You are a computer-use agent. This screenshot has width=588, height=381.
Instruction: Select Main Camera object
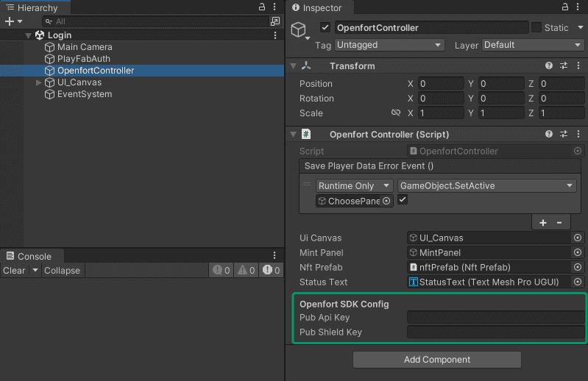click(x=85, y=47)
